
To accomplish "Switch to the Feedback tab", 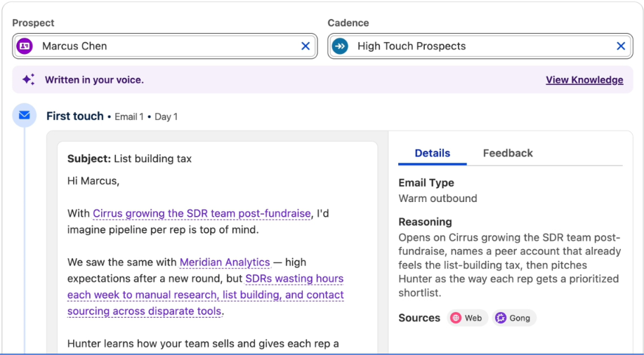I will (x=508, y=153).
